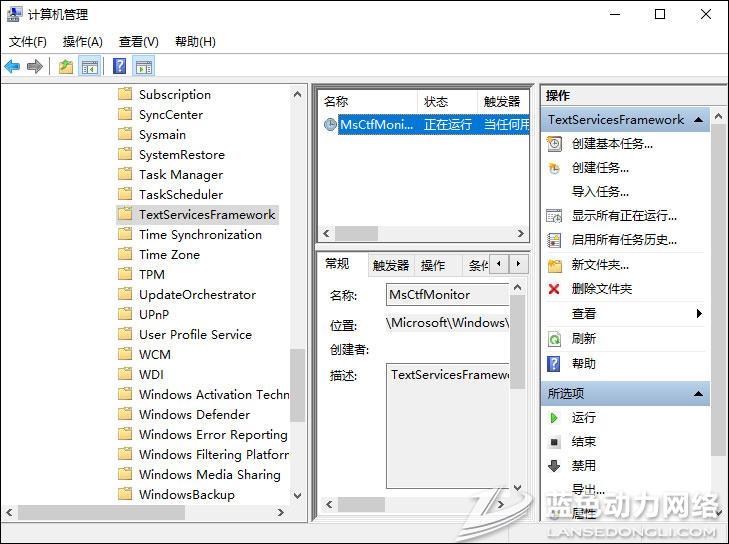Click the 名称 column header

[367, 101]
